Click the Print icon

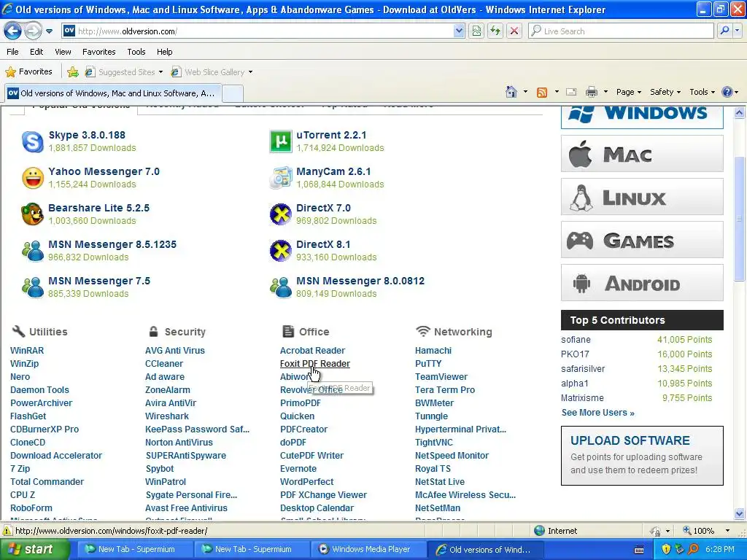point(591,92)
